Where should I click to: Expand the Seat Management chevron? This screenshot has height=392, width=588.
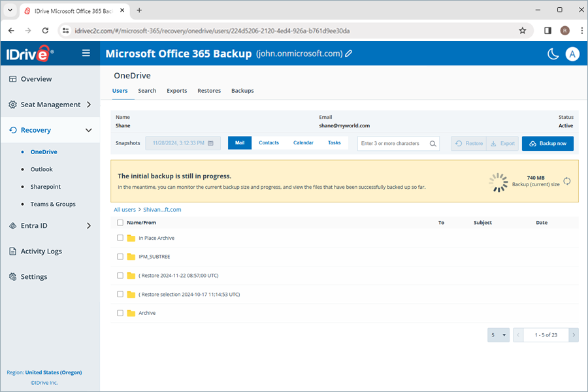(x=89, y=105)
